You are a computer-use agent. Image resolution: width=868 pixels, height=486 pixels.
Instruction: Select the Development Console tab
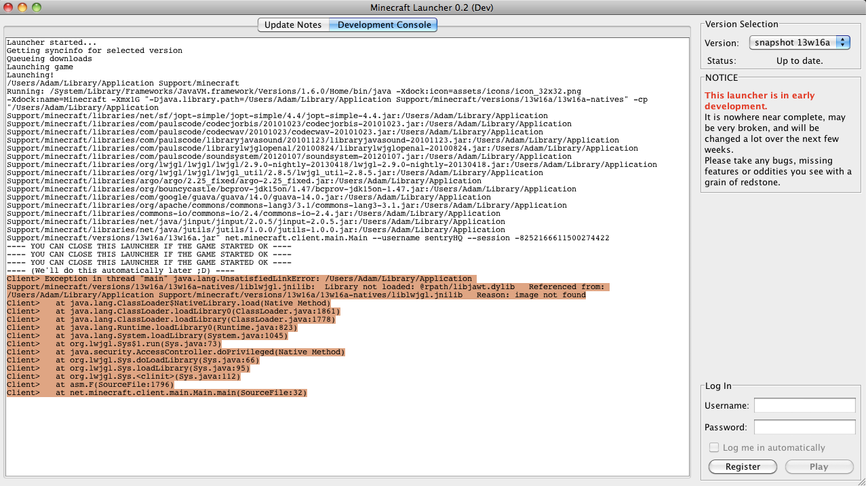tap(384, 24)
